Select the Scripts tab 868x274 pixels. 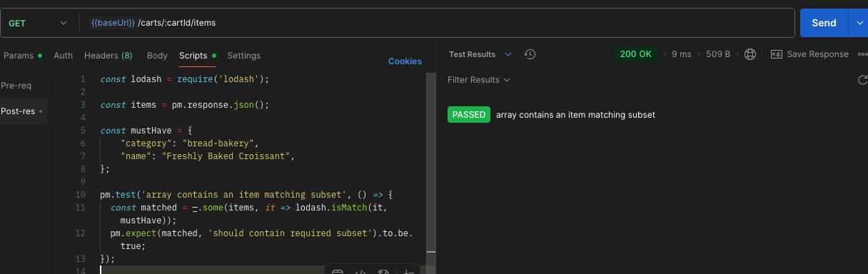click(x=197, y=56)
